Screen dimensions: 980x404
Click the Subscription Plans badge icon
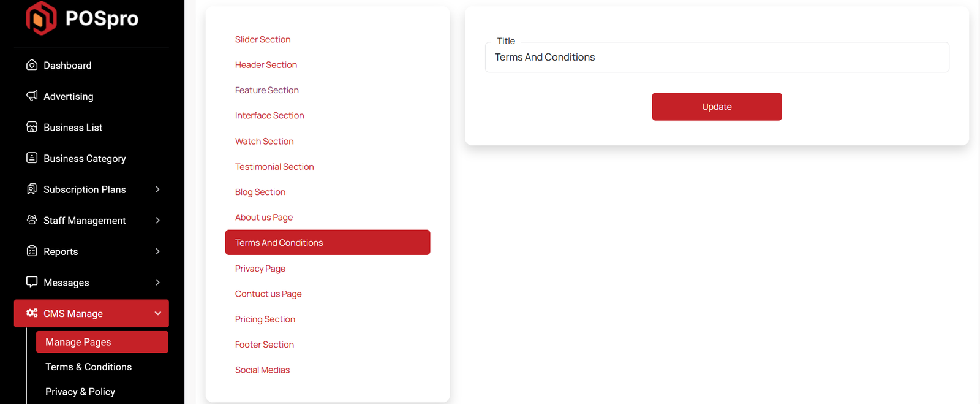pyautogui.click(x=32, y=189)
